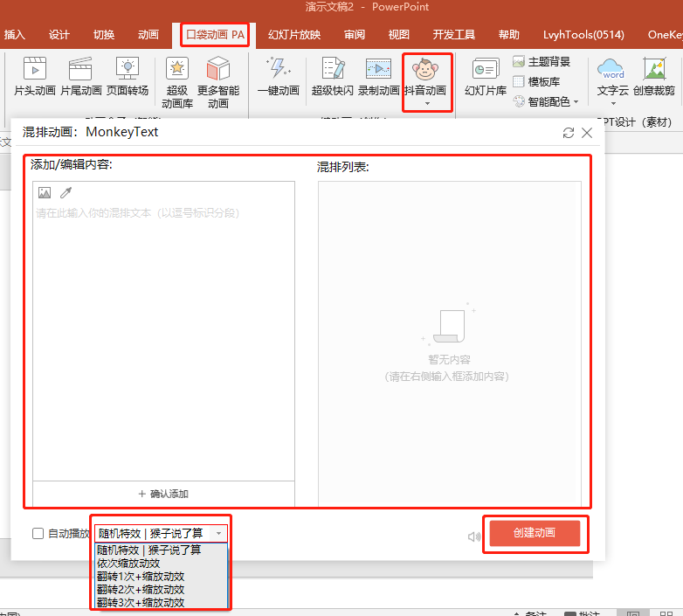
Task: Select 依次缩放动效 option
Action: coord(162,564)
